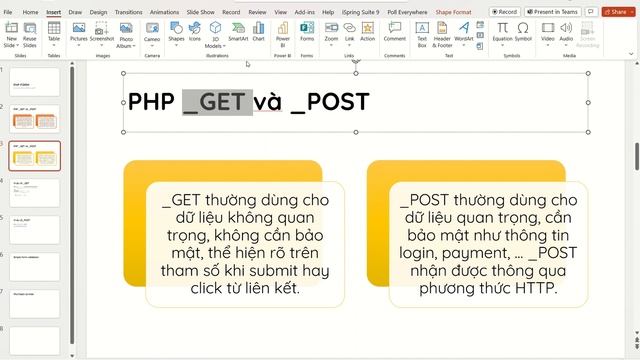The height and width of the screenshot is (360, 640).
Task: Click the 3D Models icon
Action: click(x=215, y=28)
